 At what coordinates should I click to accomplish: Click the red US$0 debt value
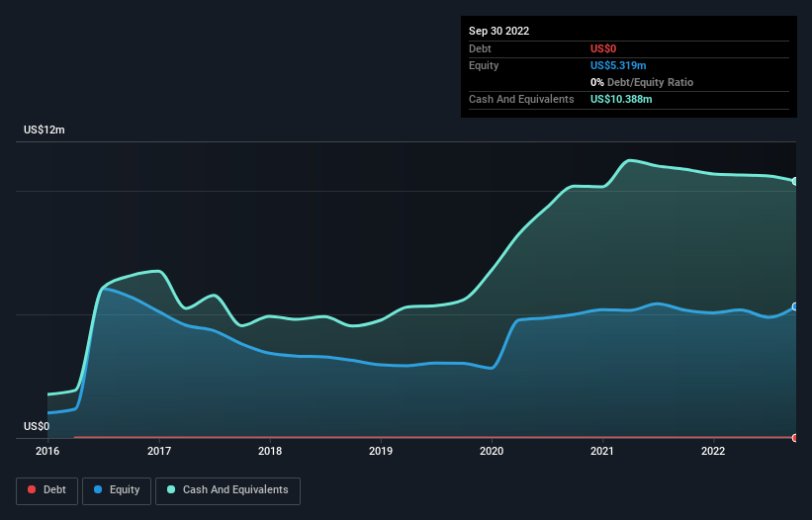pyautogui.click(x=603, y=48)
